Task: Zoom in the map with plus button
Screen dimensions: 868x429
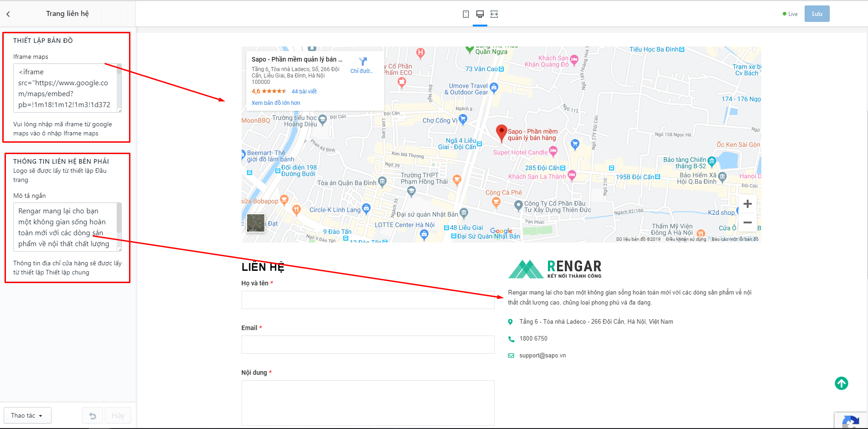Action: 748,204
